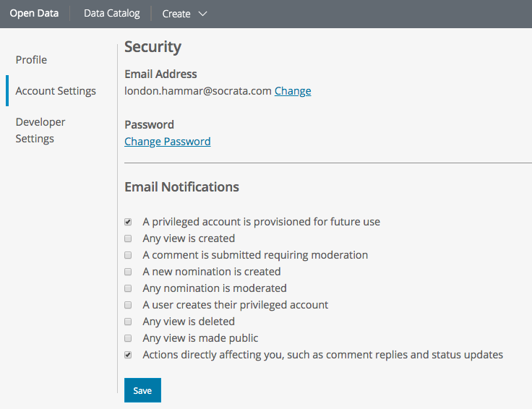Click the Create menu label
This screenshot has height=409, width=532.
176,14
